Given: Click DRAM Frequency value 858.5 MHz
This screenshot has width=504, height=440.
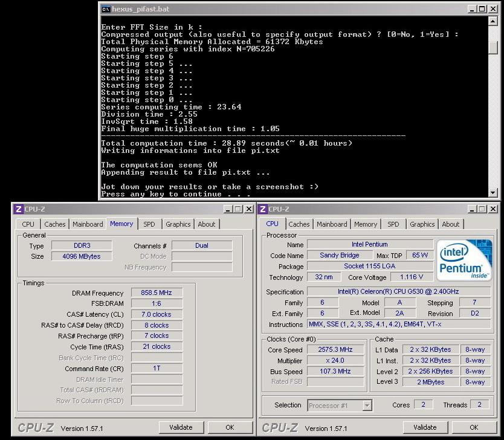Looking at the screenshot, I should coord(157,293).
